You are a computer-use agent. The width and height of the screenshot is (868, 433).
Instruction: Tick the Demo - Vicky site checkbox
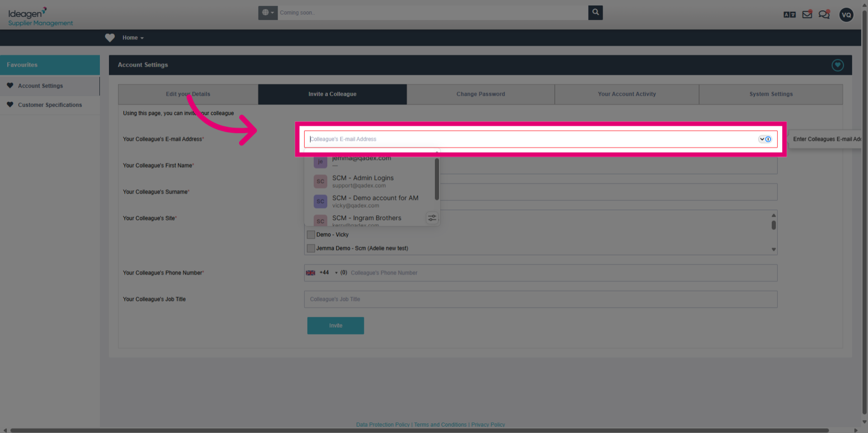tap(311, 234)
